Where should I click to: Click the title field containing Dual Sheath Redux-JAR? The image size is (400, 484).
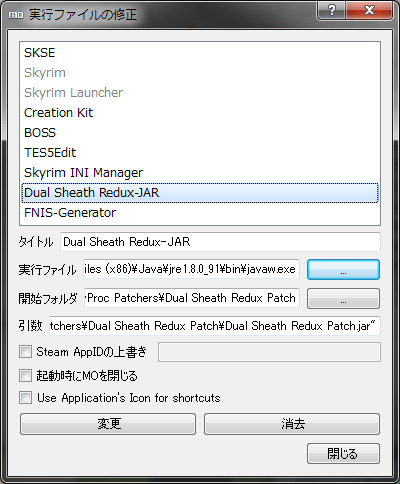[220, 242]
